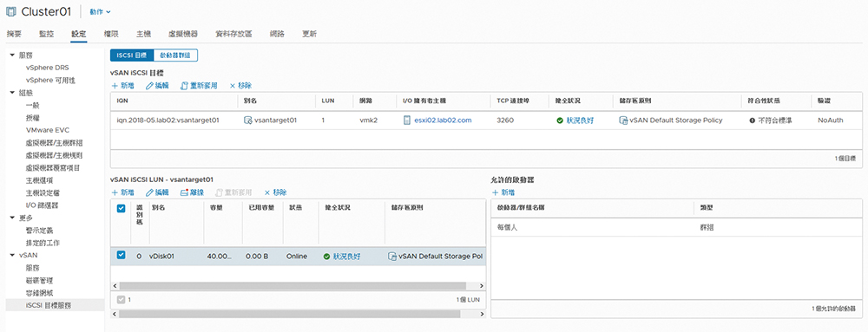Switch to the 主機 tab
The image size is (868, 332).
(x=143, y=34)
